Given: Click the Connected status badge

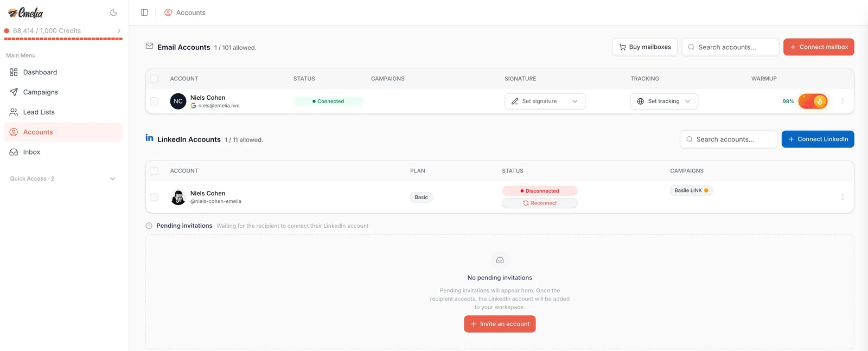Looking at the screenshot, I should 328,101.
